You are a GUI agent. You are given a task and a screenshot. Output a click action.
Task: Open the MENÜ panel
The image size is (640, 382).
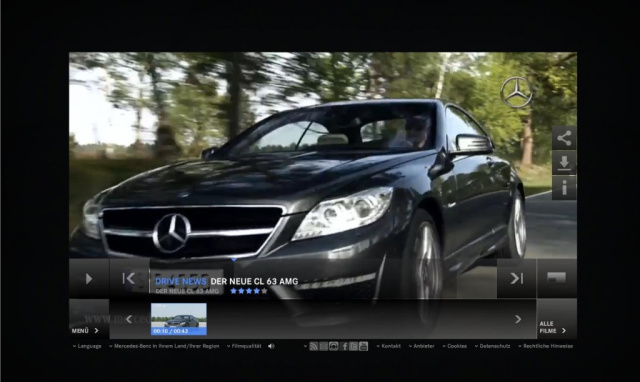(85, 331)
